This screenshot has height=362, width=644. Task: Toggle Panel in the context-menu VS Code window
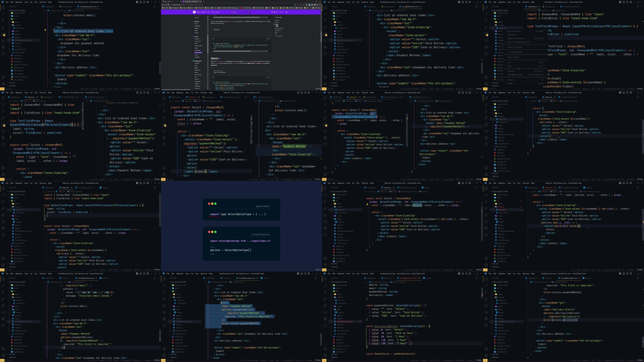[624, 2]
